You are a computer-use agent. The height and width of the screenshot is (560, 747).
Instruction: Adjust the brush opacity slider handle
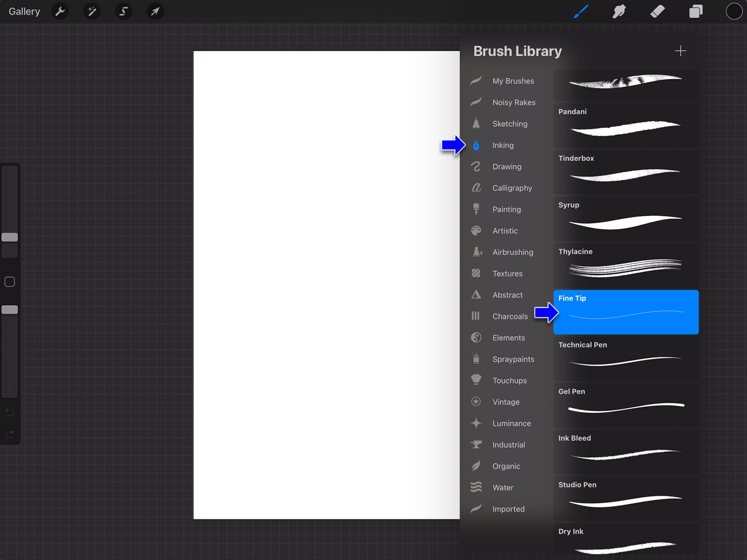[10, 310]
